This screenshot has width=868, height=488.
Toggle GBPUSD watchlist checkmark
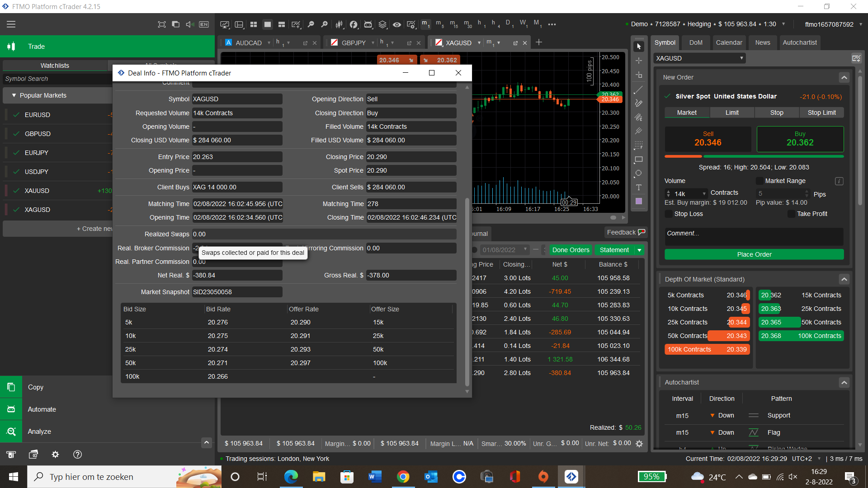[x=16, y=134]
